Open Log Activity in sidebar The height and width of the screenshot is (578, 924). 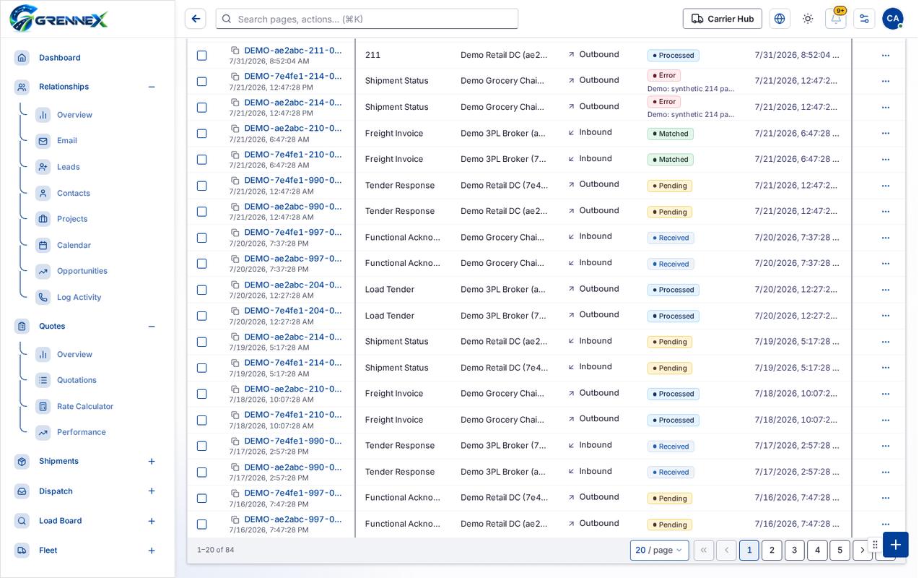79,298
